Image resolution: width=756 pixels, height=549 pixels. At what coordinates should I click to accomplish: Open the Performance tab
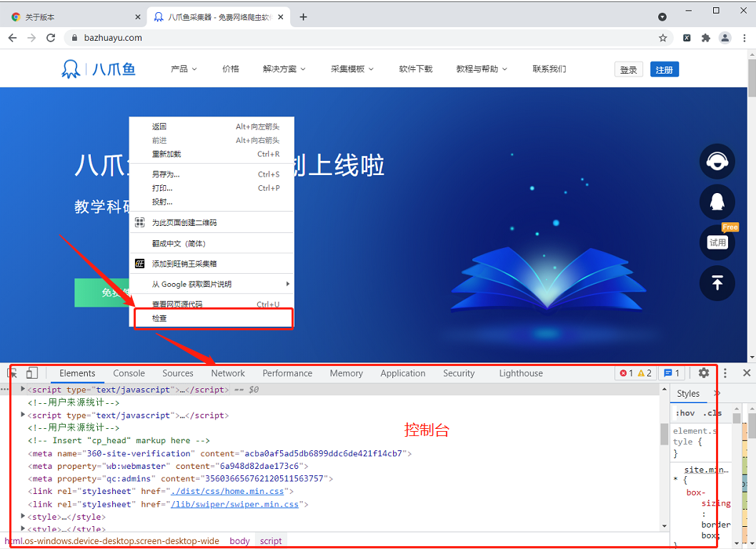tap(287, 373)
